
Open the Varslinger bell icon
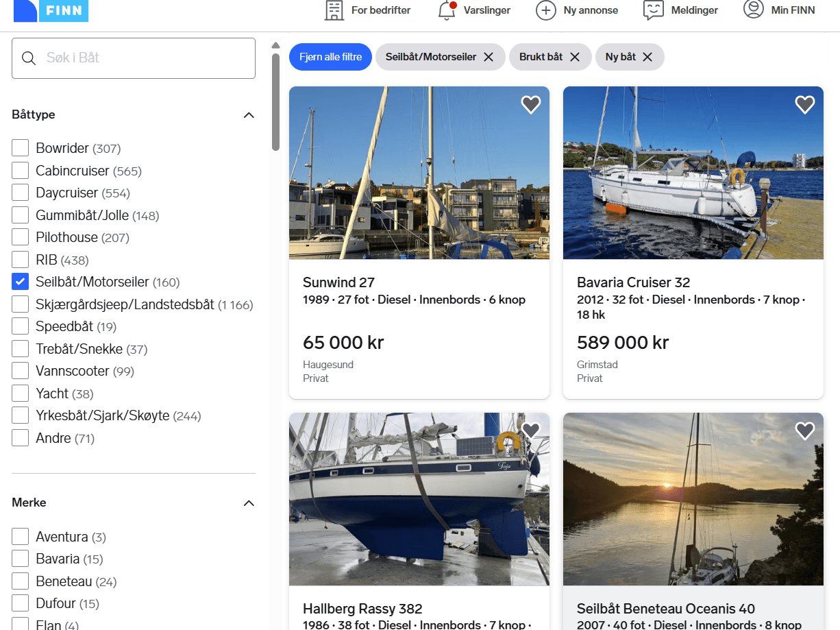click(447, 10)
